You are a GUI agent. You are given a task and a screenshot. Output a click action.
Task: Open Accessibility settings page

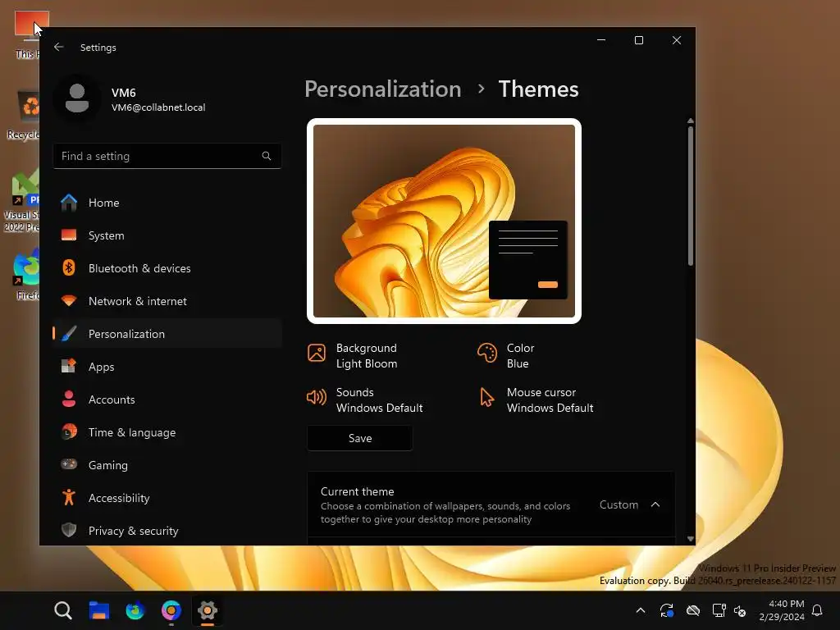pos(167,498)
